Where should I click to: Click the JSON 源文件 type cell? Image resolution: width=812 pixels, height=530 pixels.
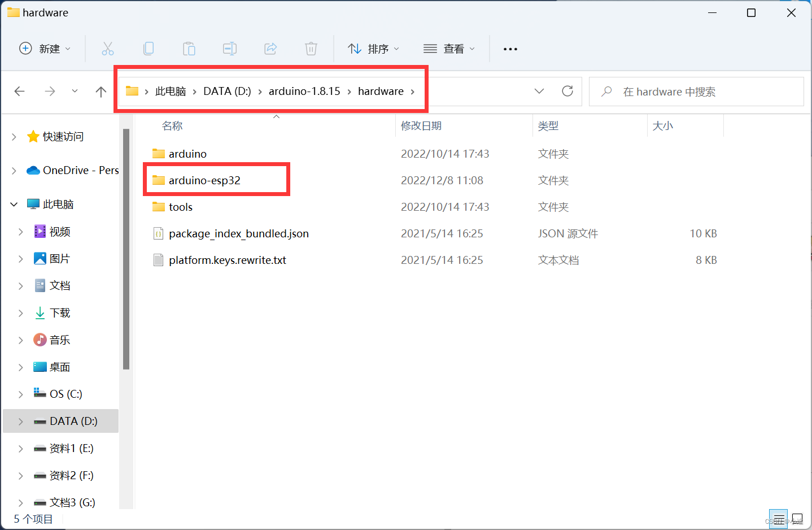point(568,233)
